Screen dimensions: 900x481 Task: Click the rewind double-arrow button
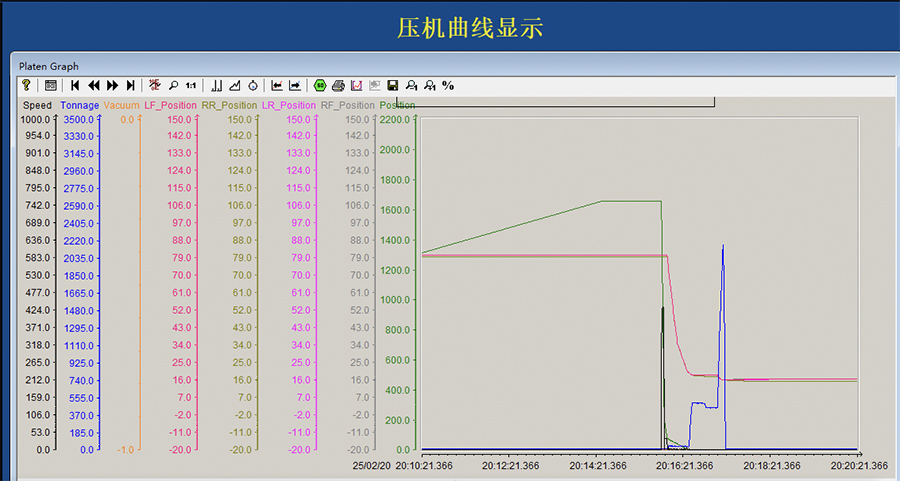pyautogui.click(x=94, y=86)
